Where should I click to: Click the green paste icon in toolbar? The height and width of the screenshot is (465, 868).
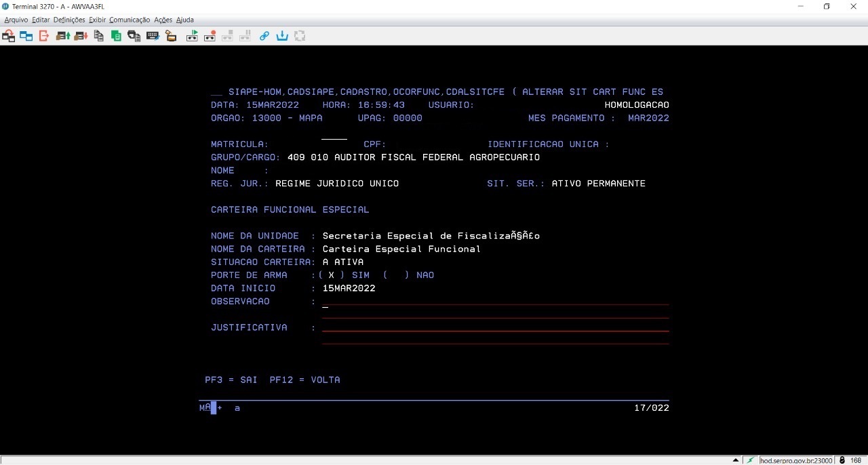(116, 36)
